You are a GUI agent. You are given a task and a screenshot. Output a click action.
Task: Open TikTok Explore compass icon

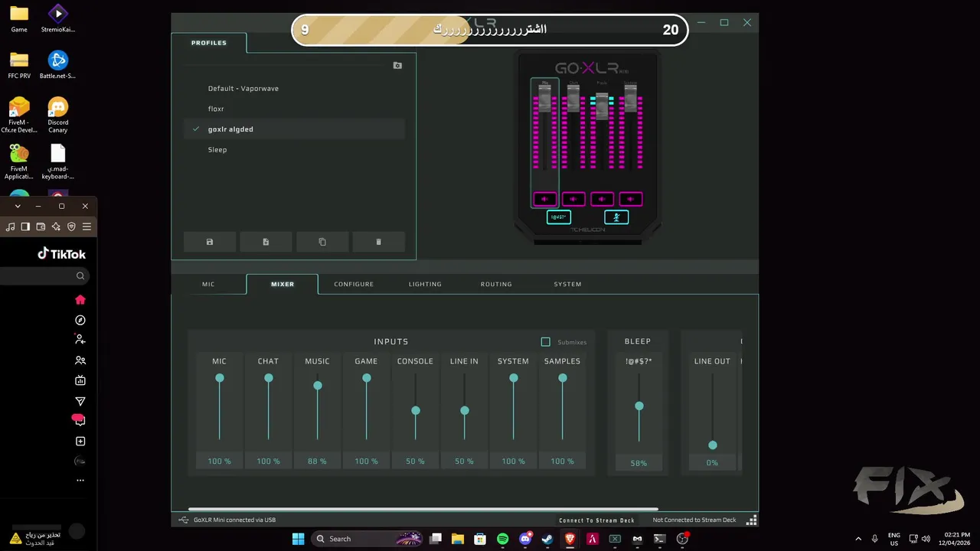pos(80,321)
